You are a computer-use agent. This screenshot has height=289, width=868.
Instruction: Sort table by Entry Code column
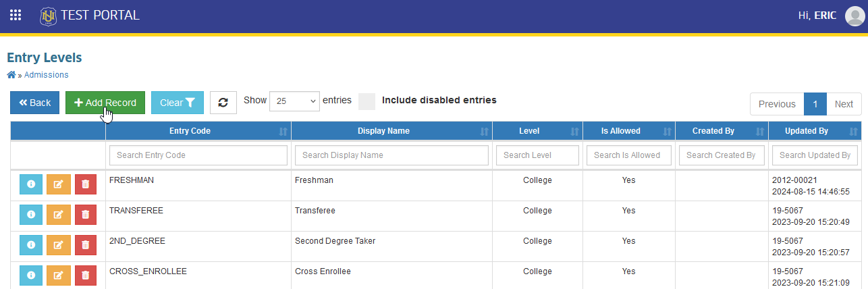coord(198,131)
